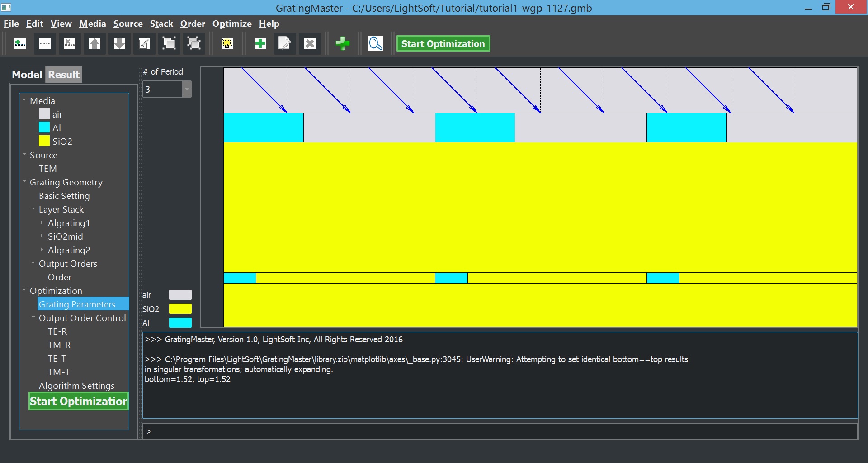Select Algorithm Settings in the tree
The image size is (868, 463).
point(76,386)
